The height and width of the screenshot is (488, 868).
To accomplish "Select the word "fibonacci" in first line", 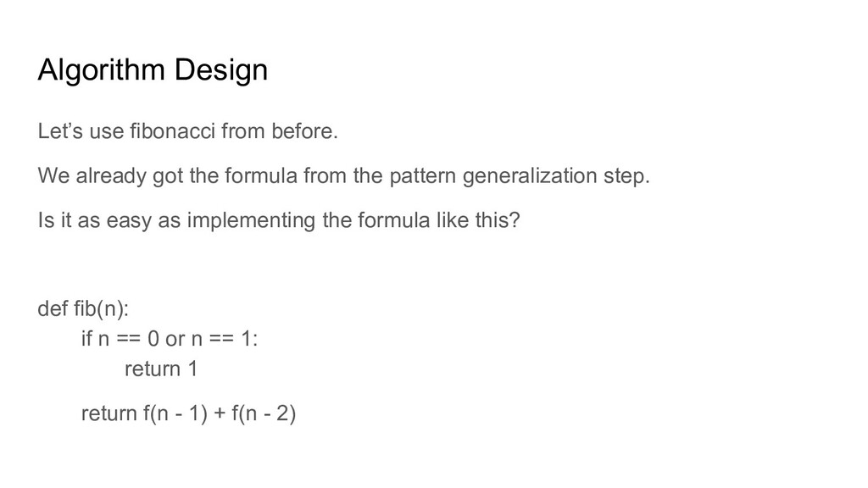I will pyautogui.click(x=172, y=131).
